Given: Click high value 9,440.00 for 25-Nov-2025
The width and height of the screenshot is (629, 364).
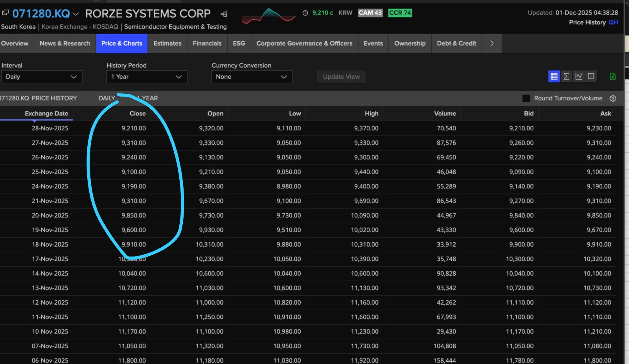Looking at the screenshot, I should click(x=366, y=172).
